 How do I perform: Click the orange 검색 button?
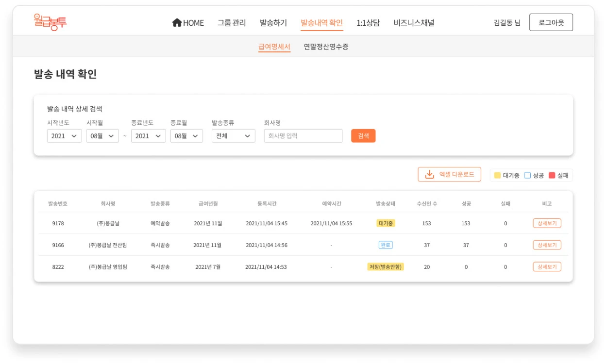point(363,136)
